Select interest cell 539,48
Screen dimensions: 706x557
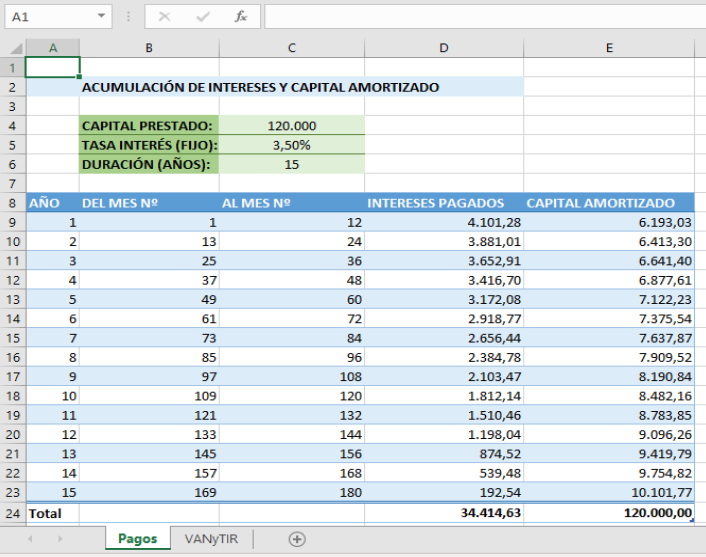tap(444, 473)
